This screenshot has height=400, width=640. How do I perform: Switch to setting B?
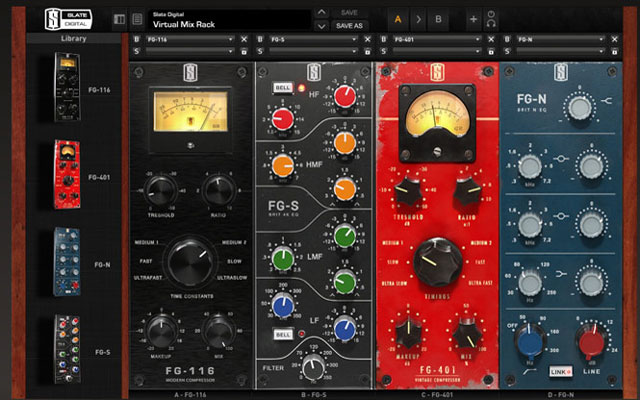[438, 19]
